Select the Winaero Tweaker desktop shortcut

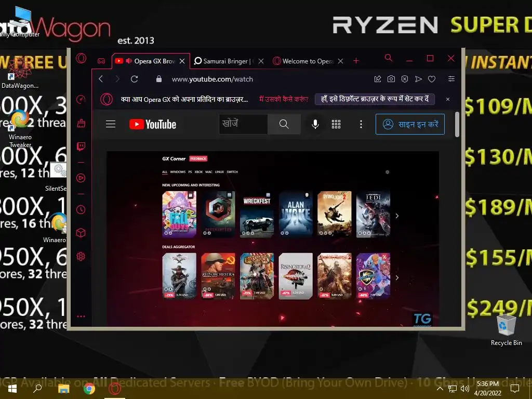tap(20, 129)
